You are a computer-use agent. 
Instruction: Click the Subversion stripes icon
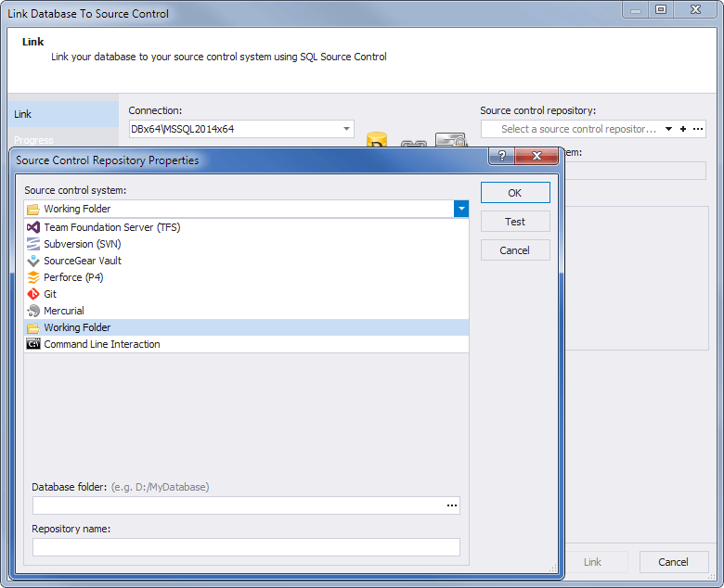tap(33, 244)
